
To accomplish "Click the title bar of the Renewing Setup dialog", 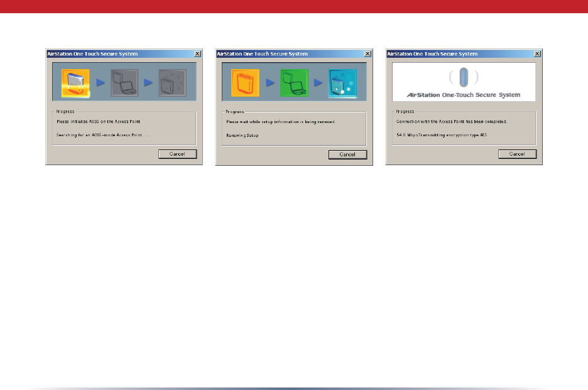I will [294, 54].
